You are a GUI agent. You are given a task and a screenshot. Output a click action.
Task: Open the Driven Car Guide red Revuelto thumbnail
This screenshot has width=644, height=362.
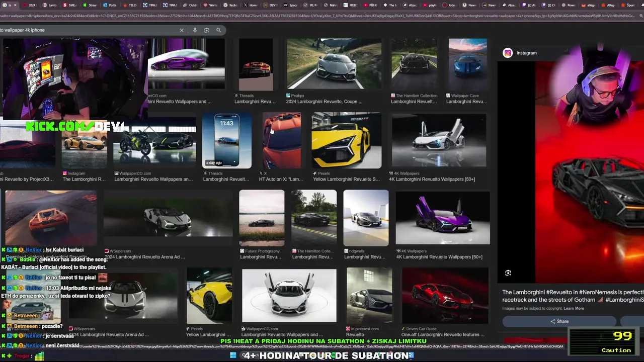click(x=445, y=296)
